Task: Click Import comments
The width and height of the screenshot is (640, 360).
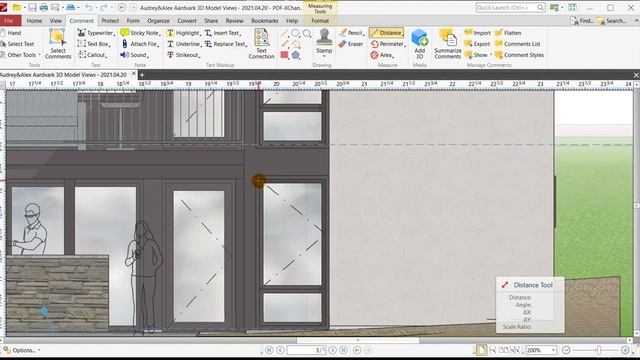Action: [478, 33]
